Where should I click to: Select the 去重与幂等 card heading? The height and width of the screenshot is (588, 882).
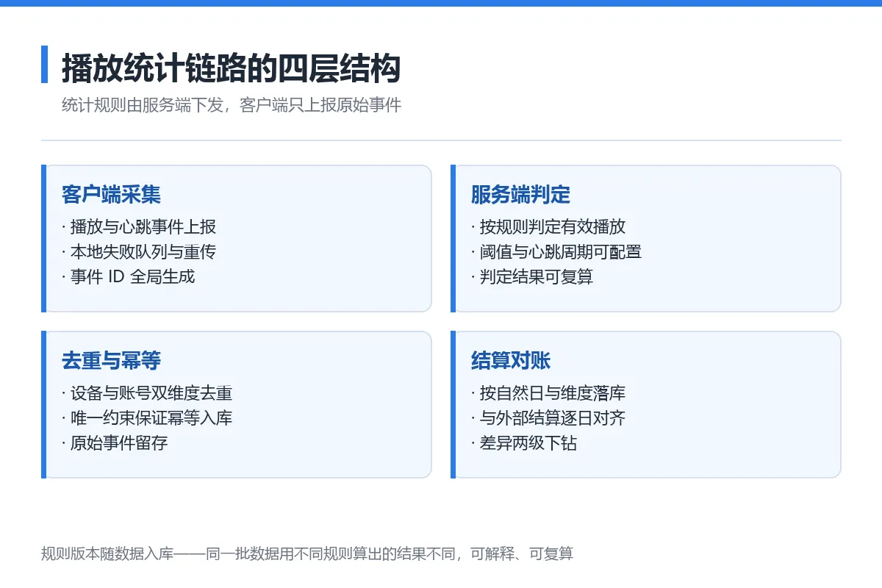click(x=111, y=361)
